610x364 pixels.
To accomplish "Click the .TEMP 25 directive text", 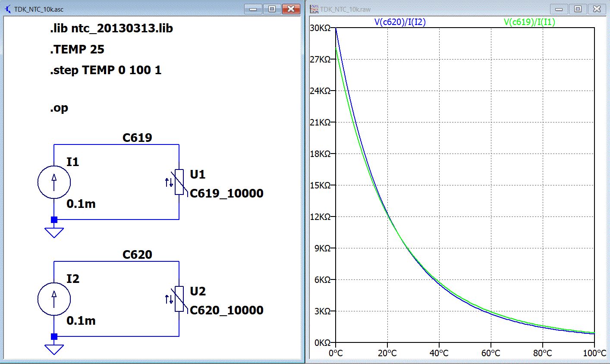I will click(77, 50).
